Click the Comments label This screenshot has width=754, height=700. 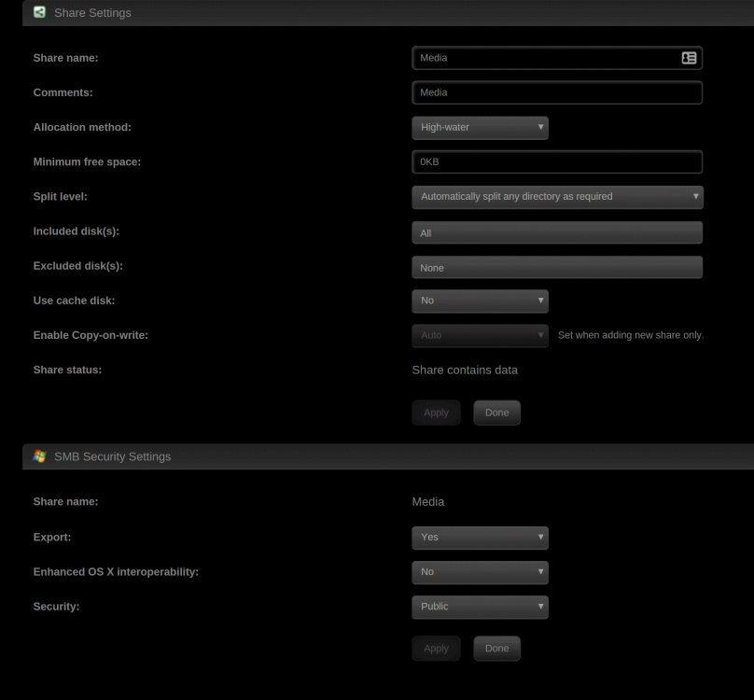click(x=63, y=92)
